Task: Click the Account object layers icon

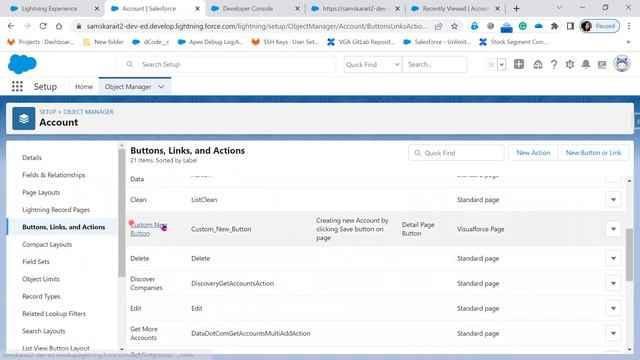Action: (24, 118)
